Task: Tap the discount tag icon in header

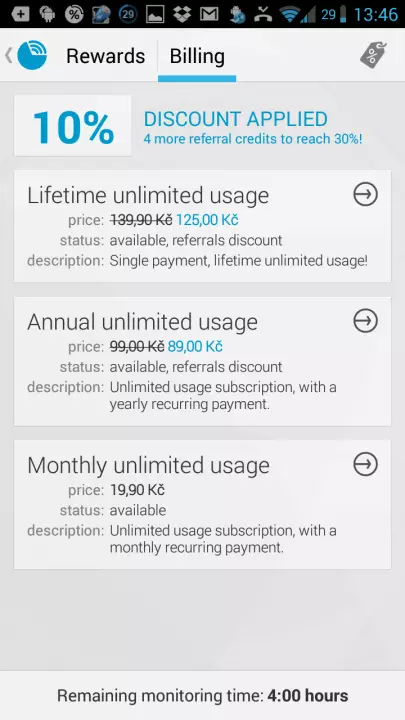Action: (373, 56)
